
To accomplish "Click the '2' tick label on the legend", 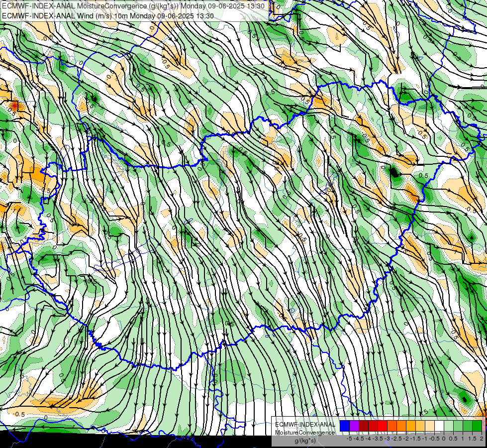I will 482,439.
